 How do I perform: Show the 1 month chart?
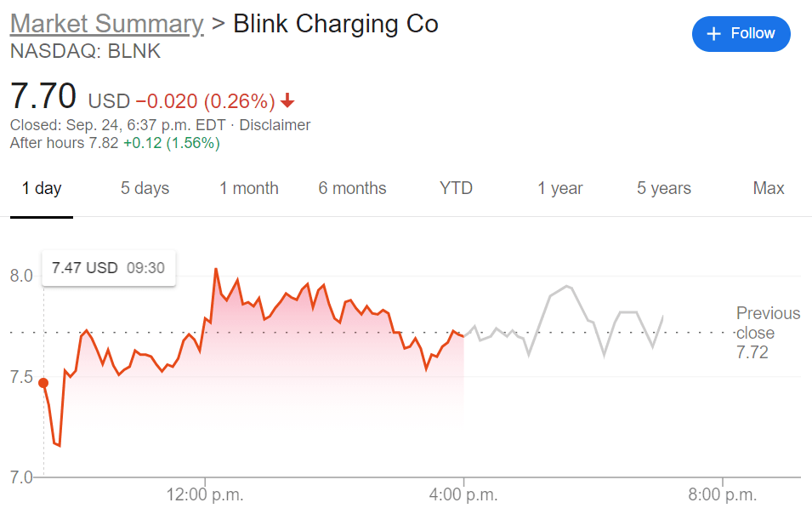[x=248, y=189]
